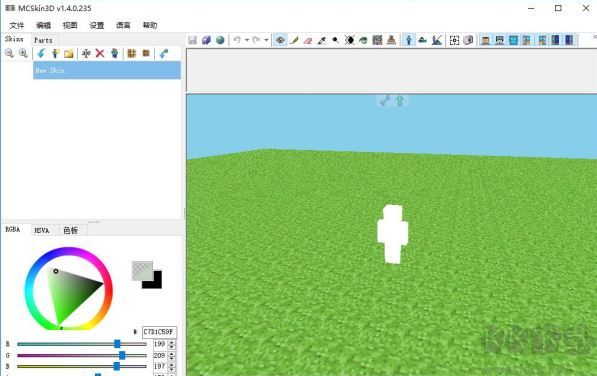The image size is (597, 376).
Task: Select the Eraser tool
Action: pyautogui.click(x=308, y=40)
